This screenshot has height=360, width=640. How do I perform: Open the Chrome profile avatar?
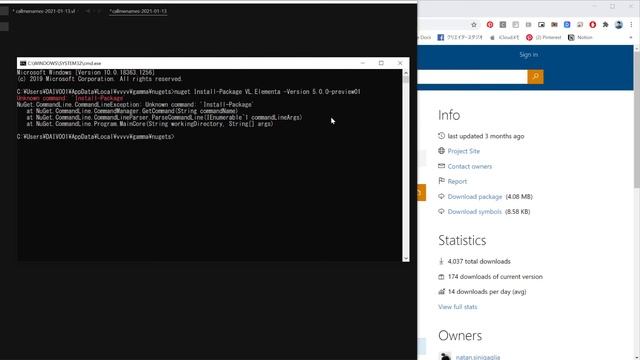click(619, 25)
